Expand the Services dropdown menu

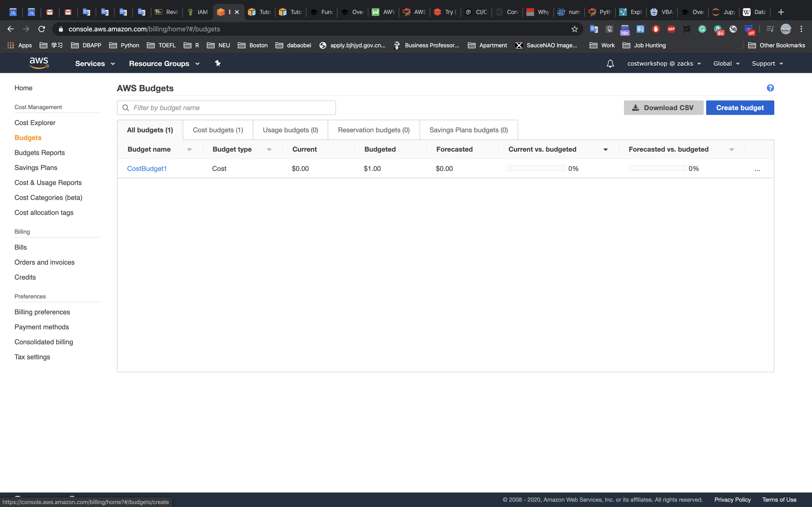pyautogui.click(x=95, y=63)
